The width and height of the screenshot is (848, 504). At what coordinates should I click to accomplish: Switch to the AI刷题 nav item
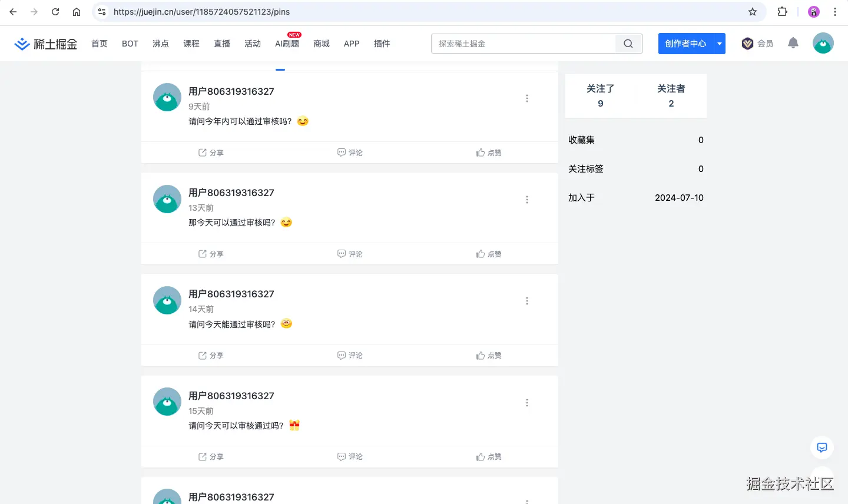point(287,44)
